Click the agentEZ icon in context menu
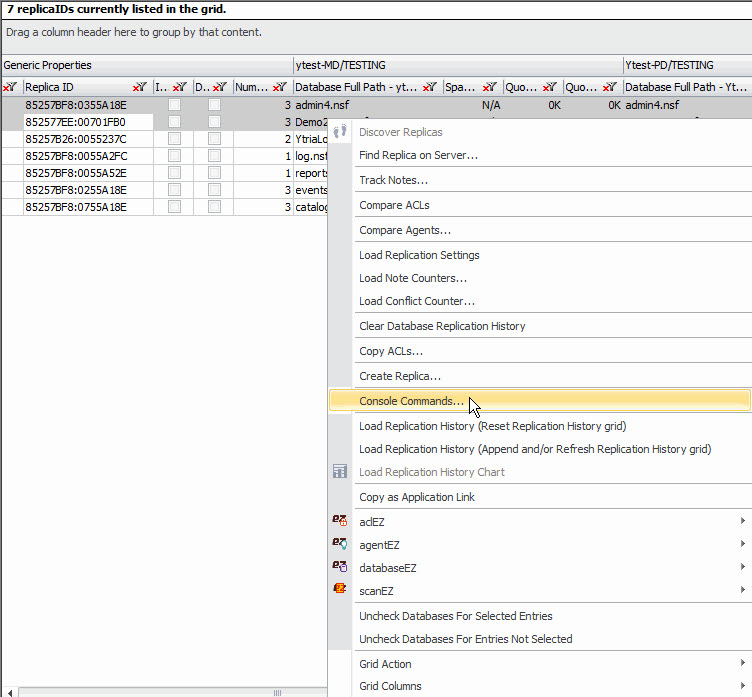This screenshot has height=697, width=752. [339, 544]
